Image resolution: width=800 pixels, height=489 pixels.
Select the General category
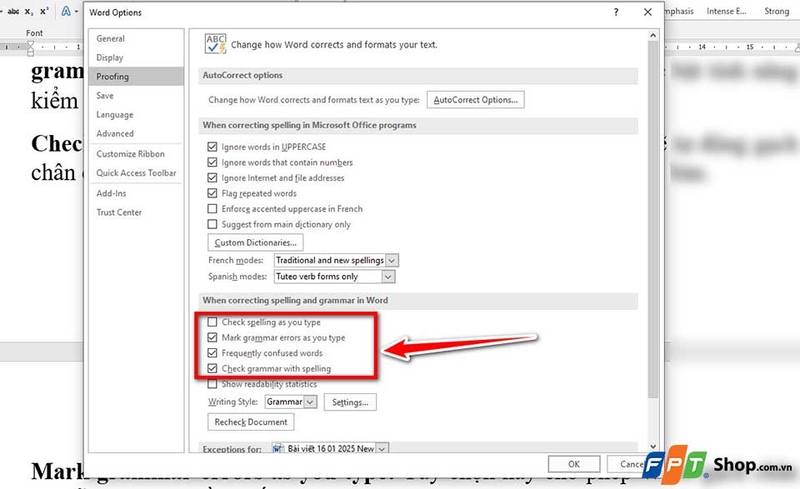pos(136,38)
